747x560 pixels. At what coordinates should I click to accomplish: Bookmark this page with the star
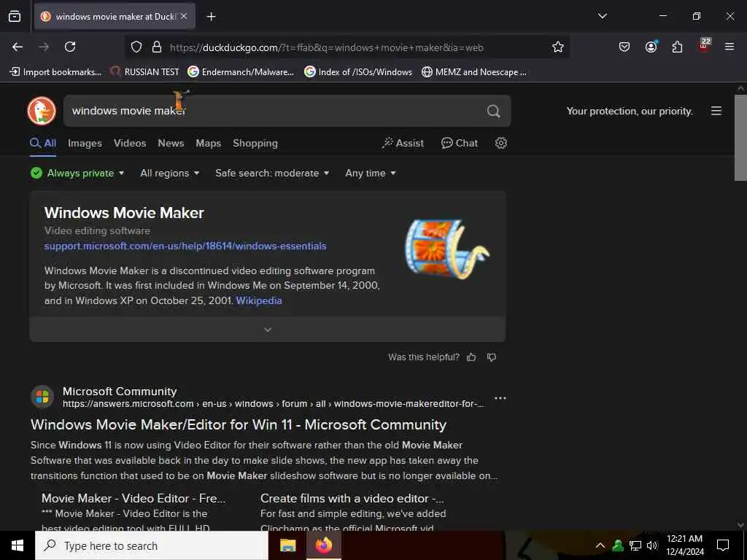point(558,47)
